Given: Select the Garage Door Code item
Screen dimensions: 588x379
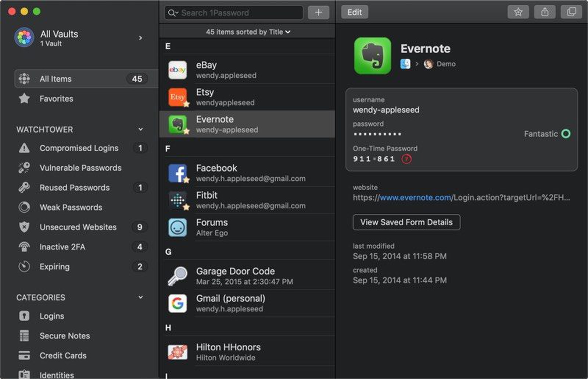Looking at the screenshot, I should pos(247,276).
